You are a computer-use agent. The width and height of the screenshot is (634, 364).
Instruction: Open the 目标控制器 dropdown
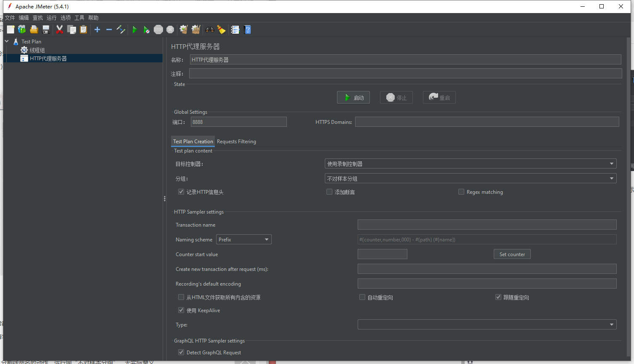click(471, 163)
